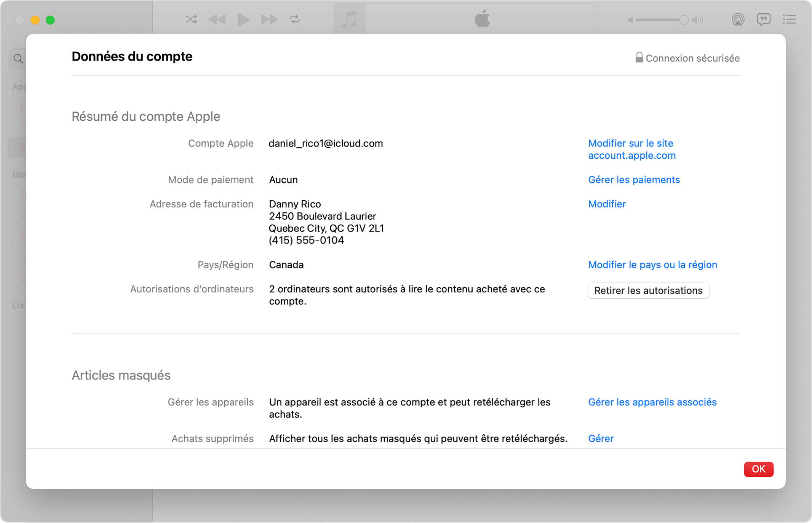Image resolution: width=812 pixels, height=523 pixels.
Task: Click the Autorisations d'ordinateurs label
Action: click(x=192, y=289)
